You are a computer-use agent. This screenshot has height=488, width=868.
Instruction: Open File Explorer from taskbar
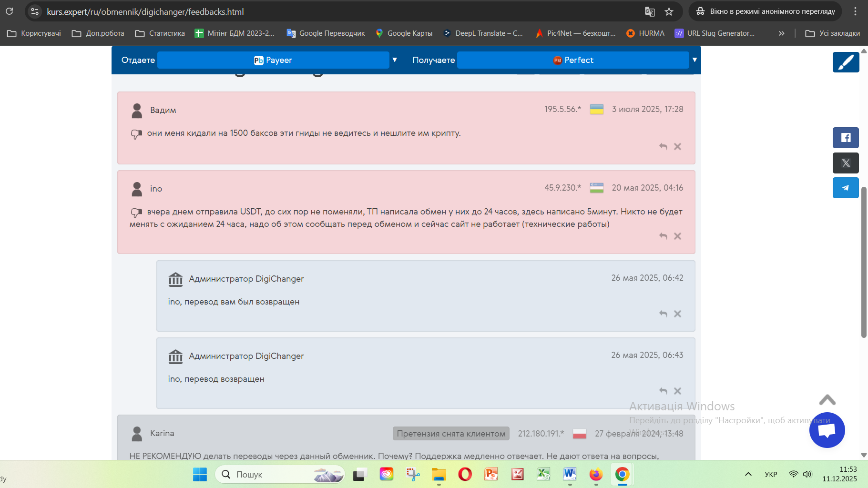click(x=439, y=475)
